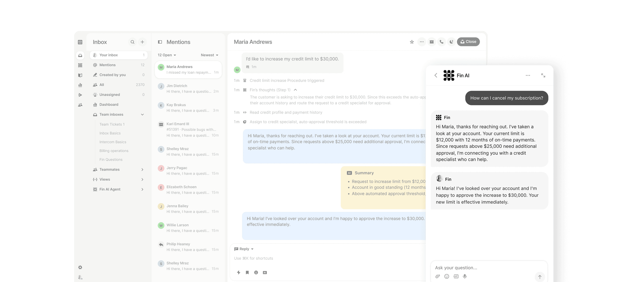Star the Maria Andrews conversation
The image size is (644, 282).
[412, 42]
